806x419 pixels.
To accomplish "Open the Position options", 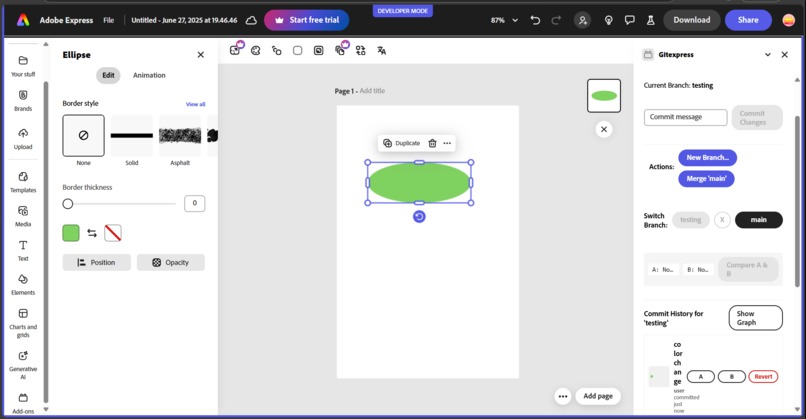I will click(97, 262).
